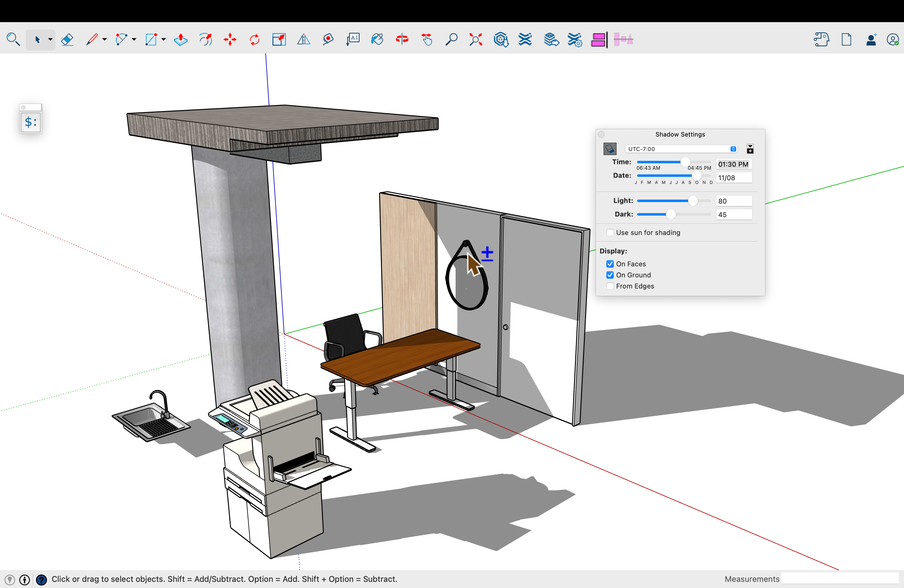The height and width of the screenshot is (588, 904).
Task: Check the From Edges option
Action: 610,286
